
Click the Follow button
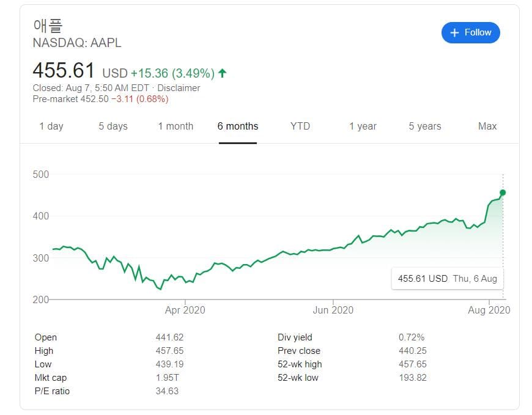(x=471, y=32)
